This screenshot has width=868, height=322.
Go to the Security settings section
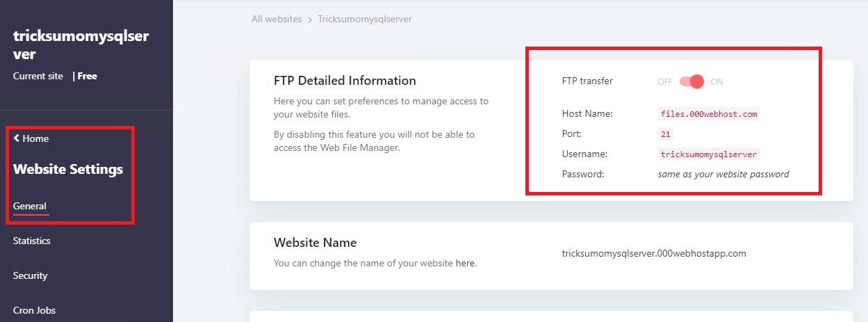point(31,275)
